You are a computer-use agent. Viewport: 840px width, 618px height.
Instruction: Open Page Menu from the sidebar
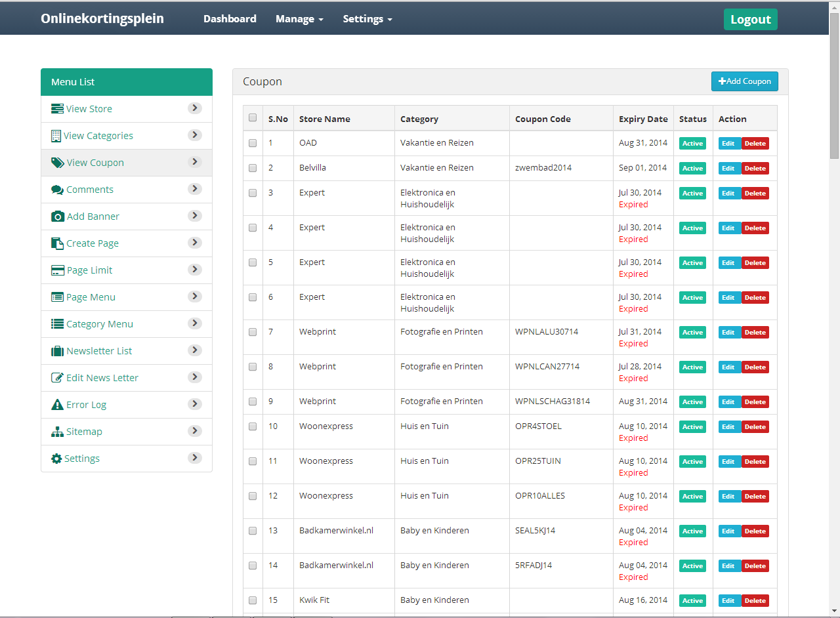tap(127, 297)
